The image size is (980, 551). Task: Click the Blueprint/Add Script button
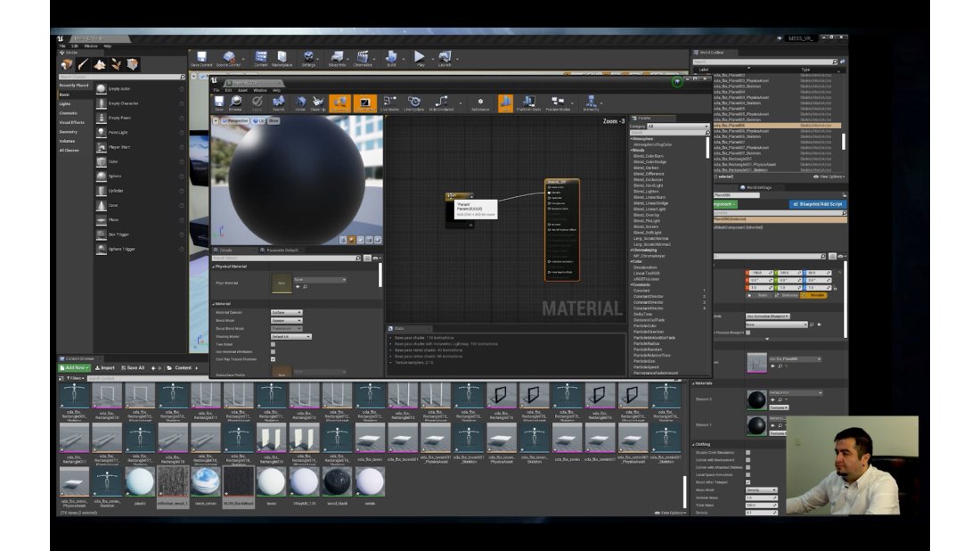[x=817, y=204]
